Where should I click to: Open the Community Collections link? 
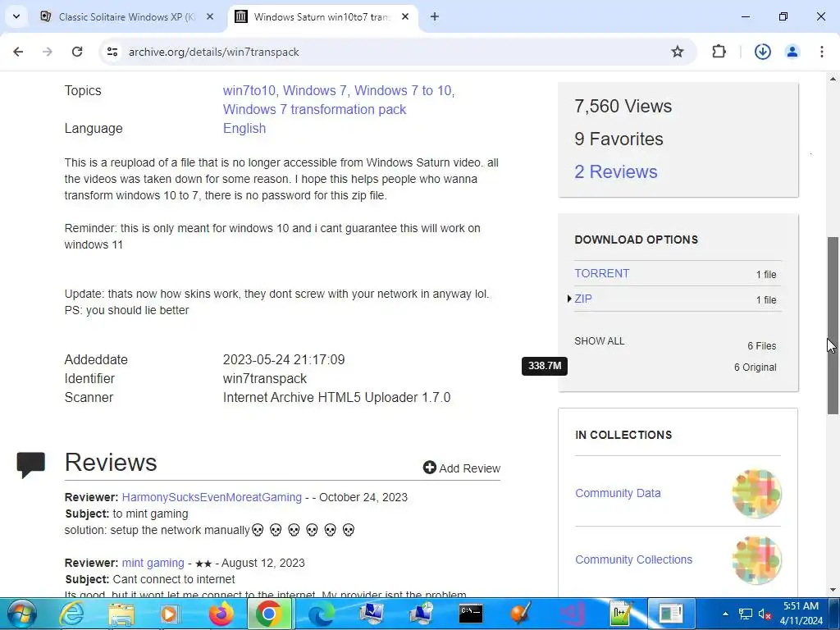click(x=633, y=559)
